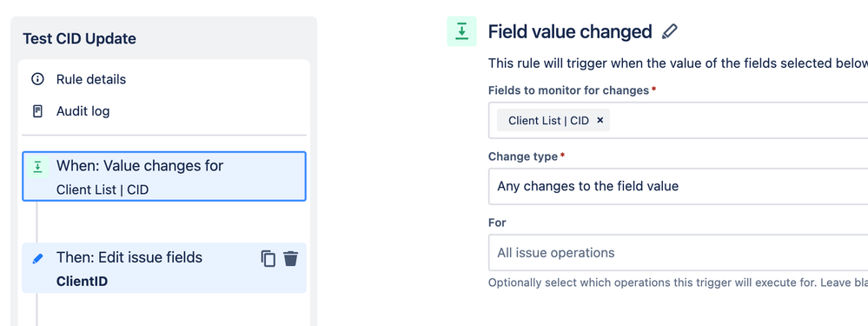Image resolution: width=868 pixels, height=326 pixels.
Task: Click the Client List | CID chip label
Action: 548,120
